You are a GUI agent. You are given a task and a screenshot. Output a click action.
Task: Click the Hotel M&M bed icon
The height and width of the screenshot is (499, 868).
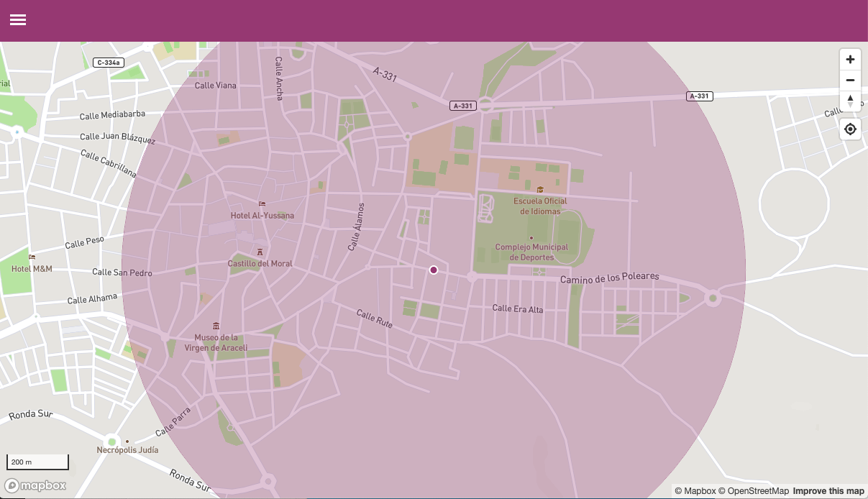pos(32,257)
